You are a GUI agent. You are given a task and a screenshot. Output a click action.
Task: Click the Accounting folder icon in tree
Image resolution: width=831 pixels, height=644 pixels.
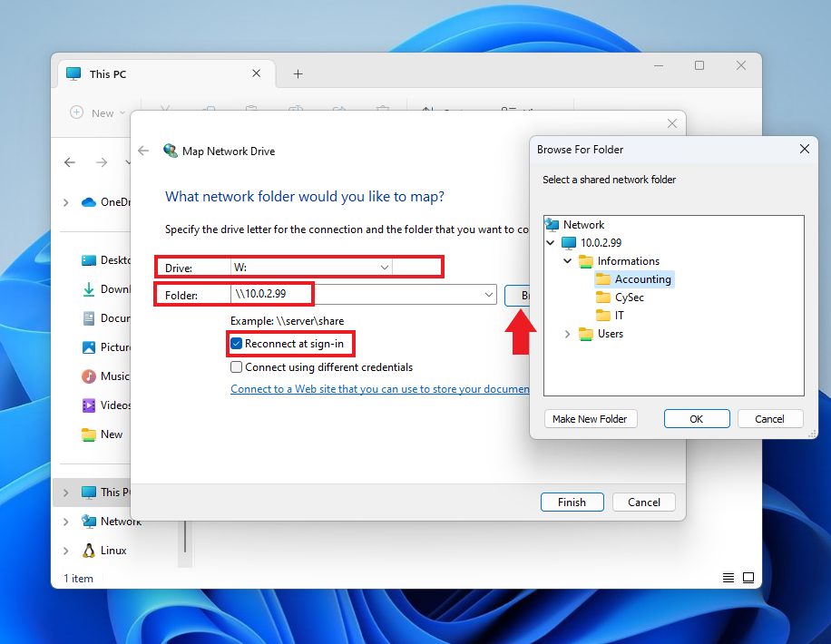tap(603, 279)
